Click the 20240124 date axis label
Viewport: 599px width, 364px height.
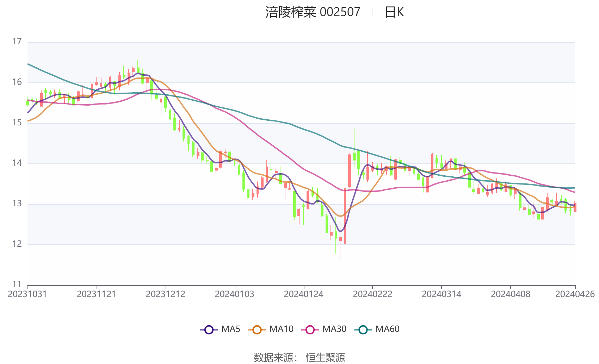pos(304,294)
